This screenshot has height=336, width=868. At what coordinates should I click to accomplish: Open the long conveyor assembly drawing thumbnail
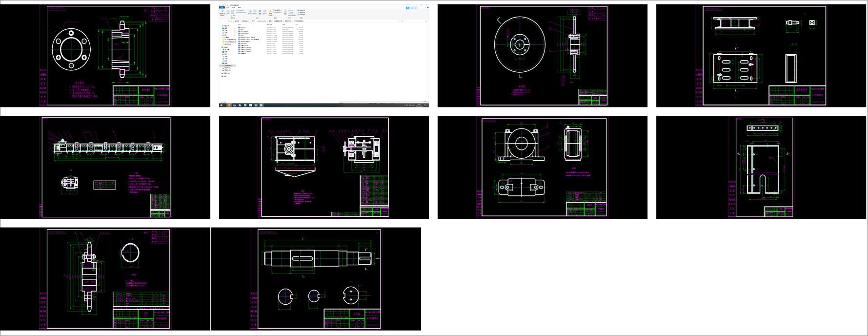tap(105, 167)
